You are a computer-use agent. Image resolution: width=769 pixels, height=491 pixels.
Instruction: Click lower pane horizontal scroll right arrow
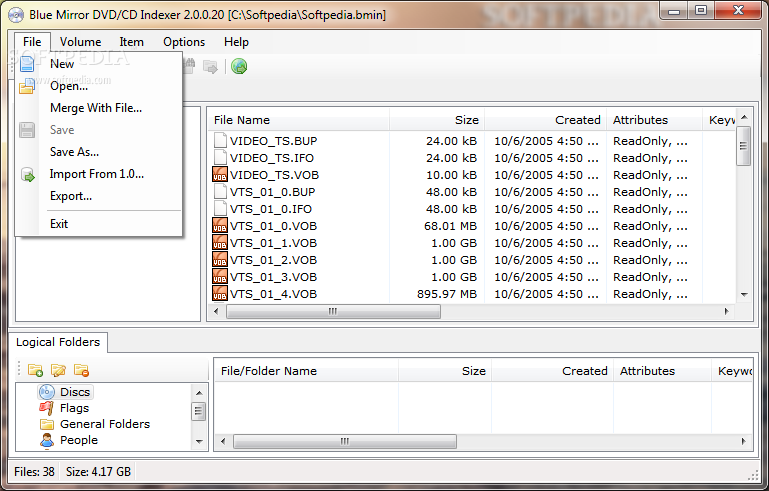(x=743, y=441)
